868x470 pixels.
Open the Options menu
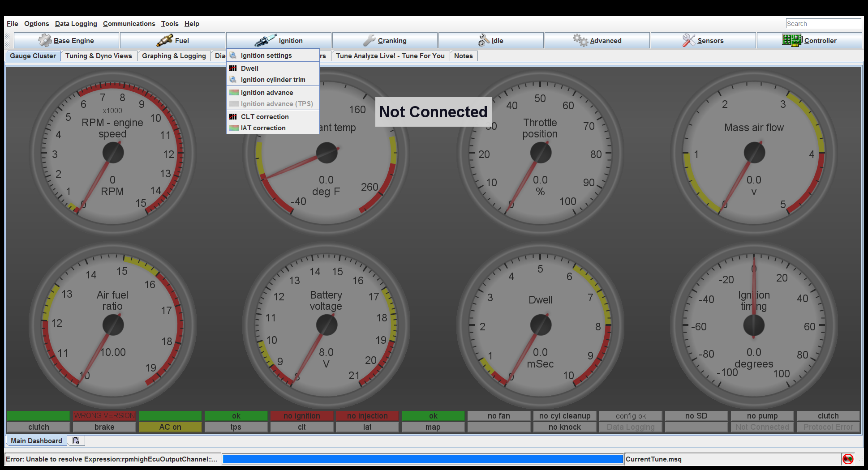pyautogui.click(x=37, y=24)
